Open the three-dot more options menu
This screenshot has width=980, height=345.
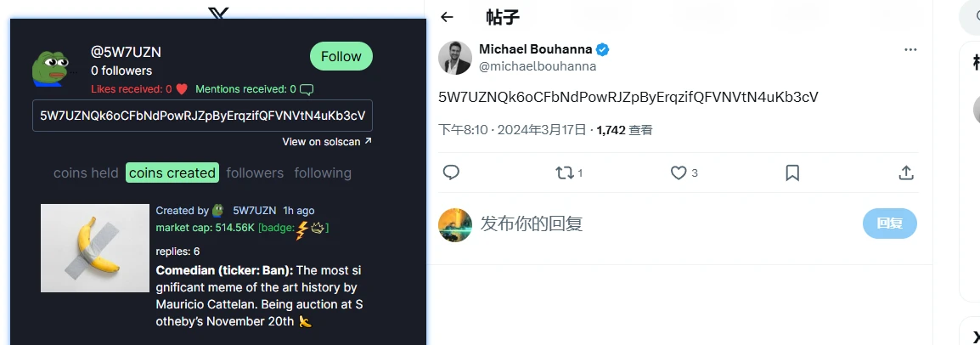(x=910, y=50)
